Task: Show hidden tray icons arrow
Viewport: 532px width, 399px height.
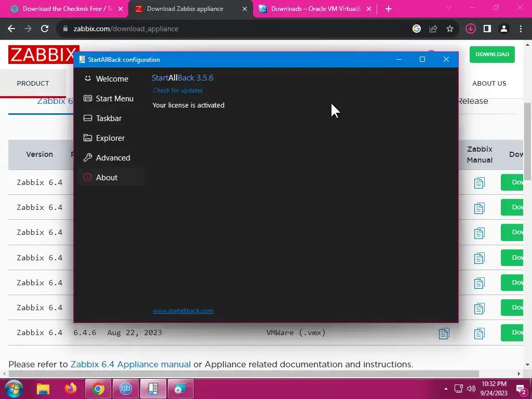Action: 446,389
